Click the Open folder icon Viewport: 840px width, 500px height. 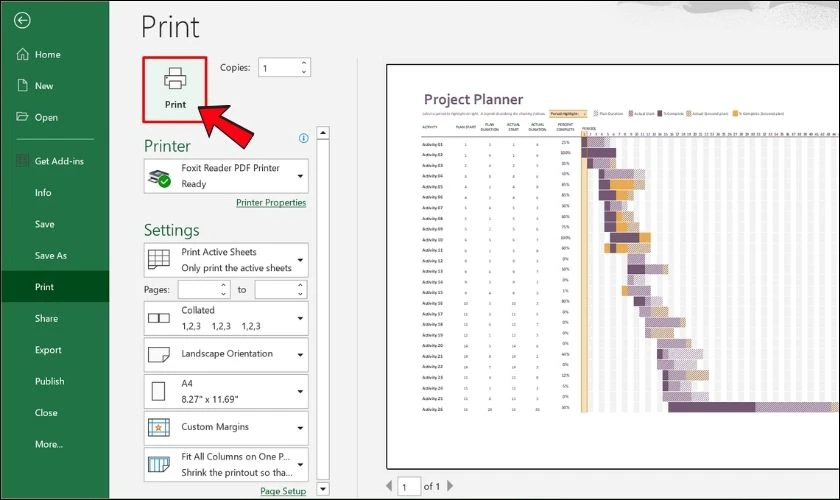22,117
